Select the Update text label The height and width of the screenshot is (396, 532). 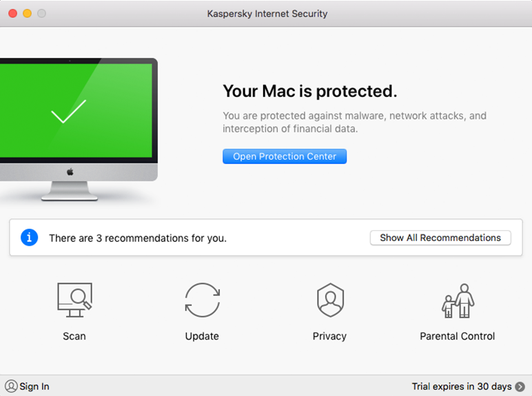coord(202,336)
